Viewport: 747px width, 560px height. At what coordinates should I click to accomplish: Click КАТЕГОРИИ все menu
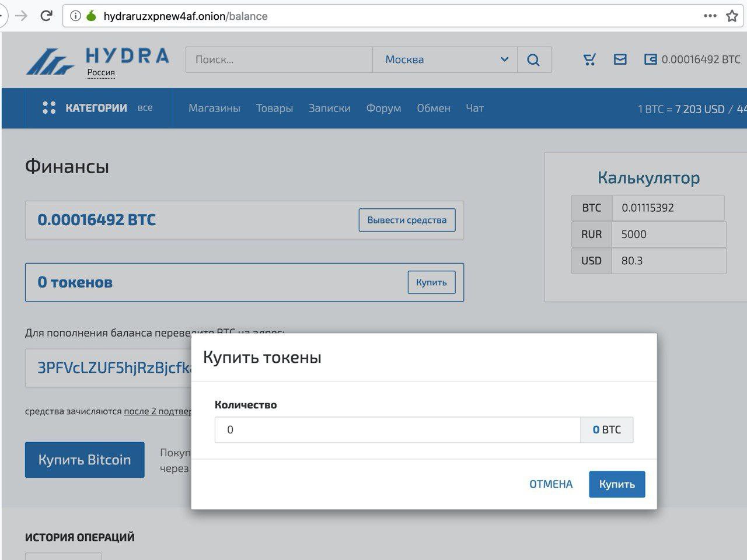[97, 108]
